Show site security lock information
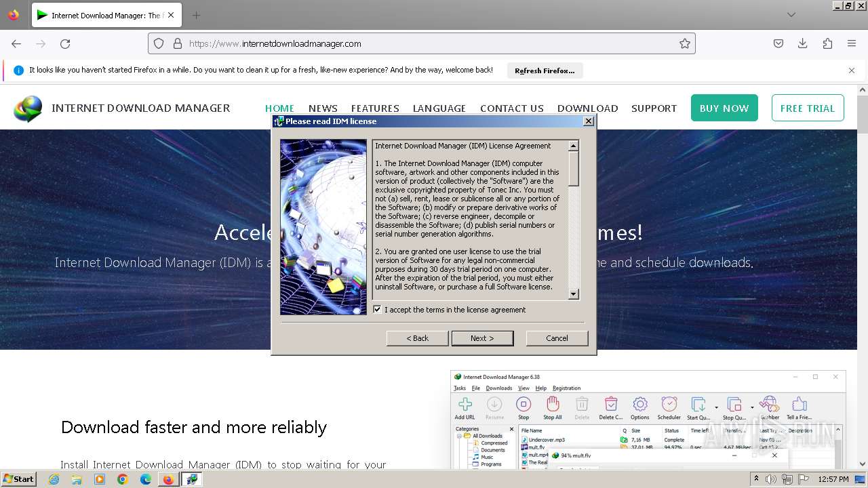 coord(178,43)
